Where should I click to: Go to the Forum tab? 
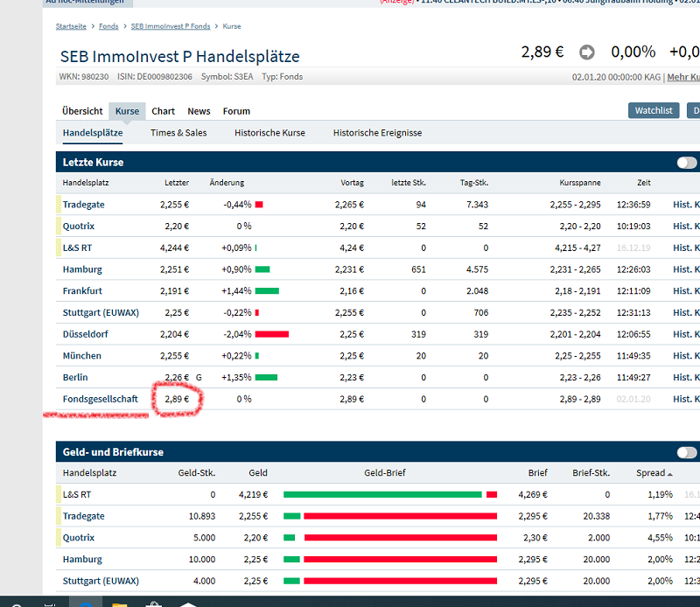point(236,111)
